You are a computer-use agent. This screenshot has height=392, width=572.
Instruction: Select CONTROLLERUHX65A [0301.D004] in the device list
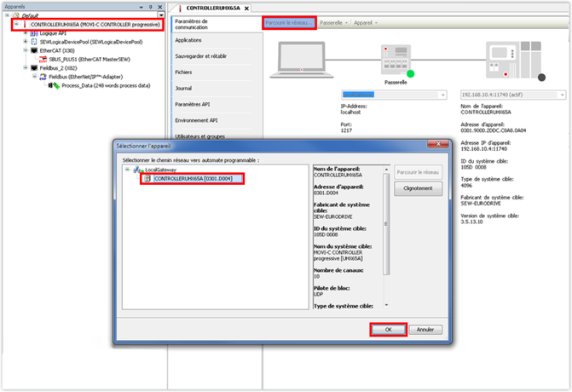192,179
